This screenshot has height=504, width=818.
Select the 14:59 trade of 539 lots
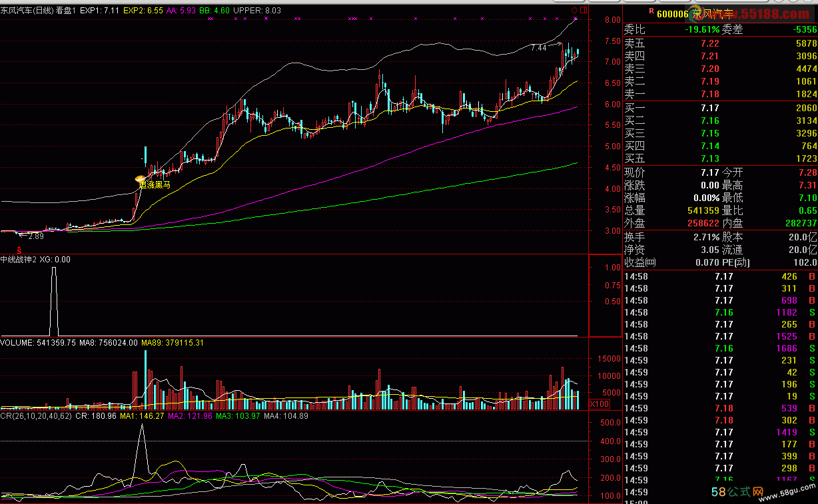[x=720, y=408]
